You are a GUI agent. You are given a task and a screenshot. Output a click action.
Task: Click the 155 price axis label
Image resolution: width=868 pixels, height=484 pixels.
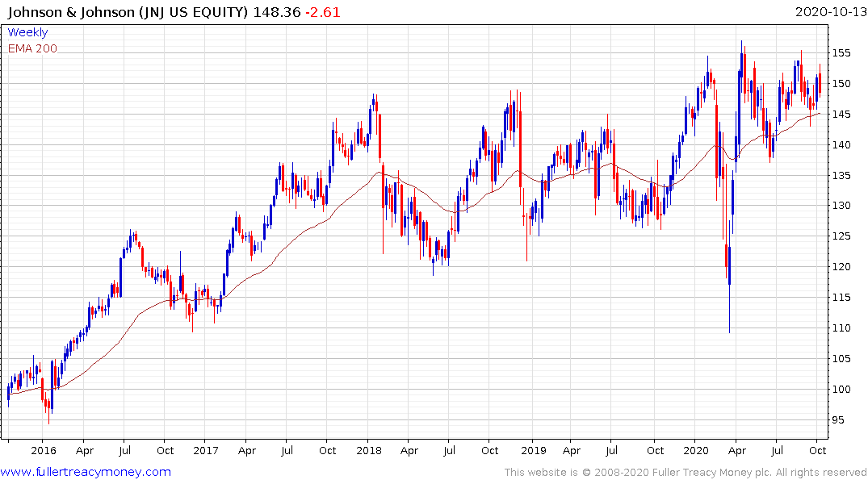point(841,53)
